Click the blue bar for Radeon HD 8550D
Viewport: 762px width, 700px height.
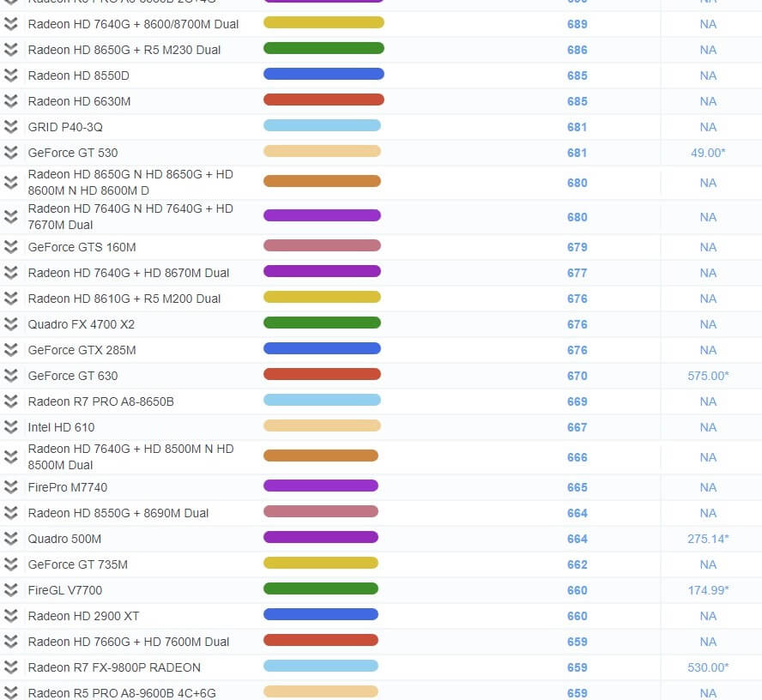(324, 74)
